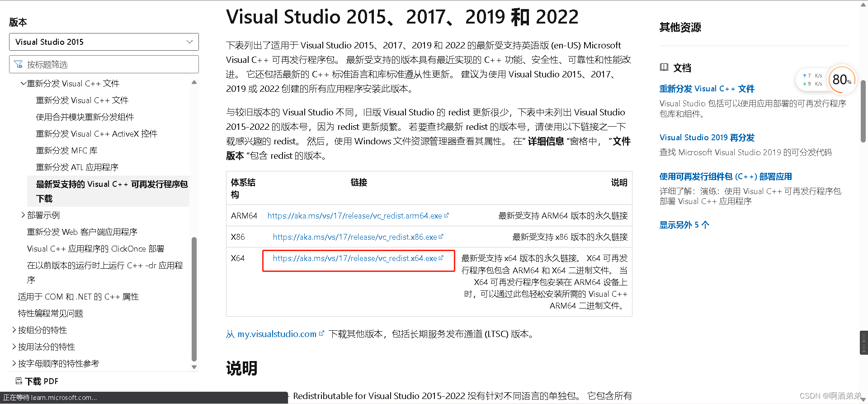This screenshot has height=404, width=868.
Task: Click the 其他资源 heading
Action: (680, 27)
